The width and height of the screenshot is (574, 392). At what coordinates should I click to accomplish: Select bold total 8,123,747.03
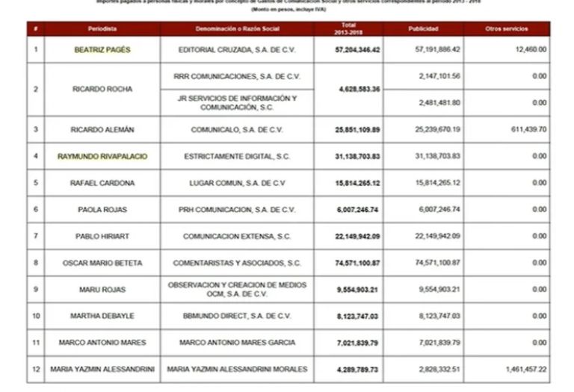(x=357, y=317)
